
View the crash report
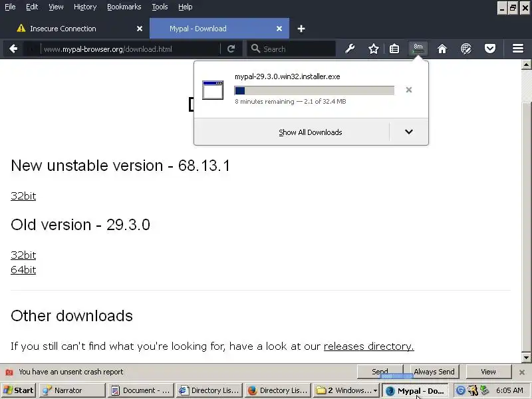[x=489, y=372]
